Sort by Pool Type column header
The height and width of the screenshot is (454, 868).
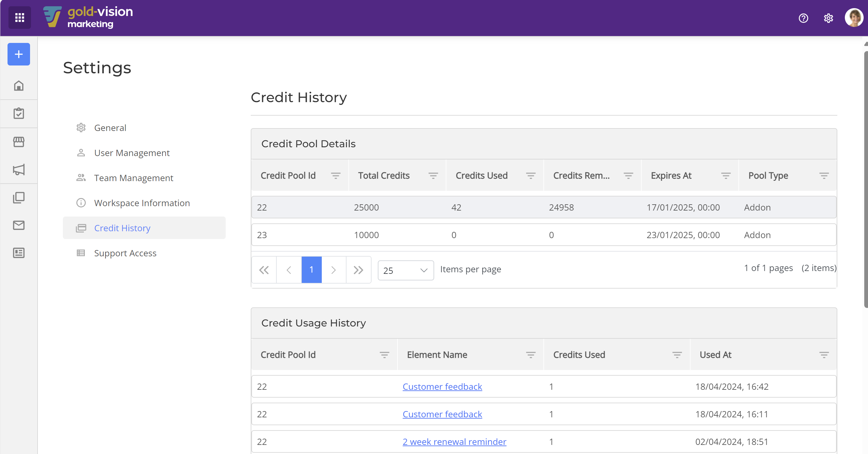pyautogui.click(x=768, y=176)
